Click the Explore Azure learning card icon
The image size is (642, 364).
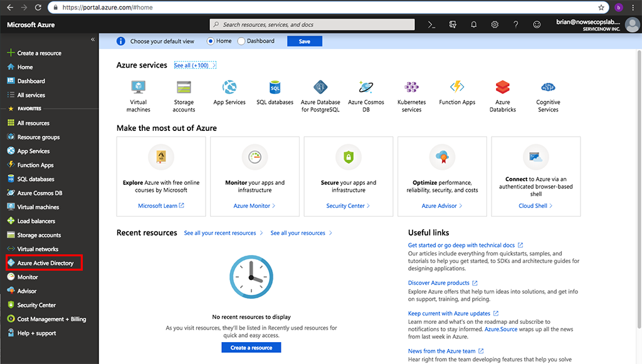click(x=161, y=157)
